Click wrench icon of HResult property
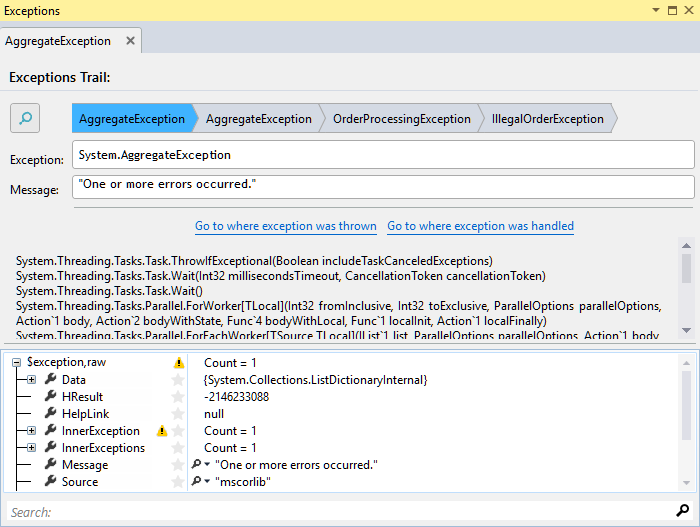 50,396
